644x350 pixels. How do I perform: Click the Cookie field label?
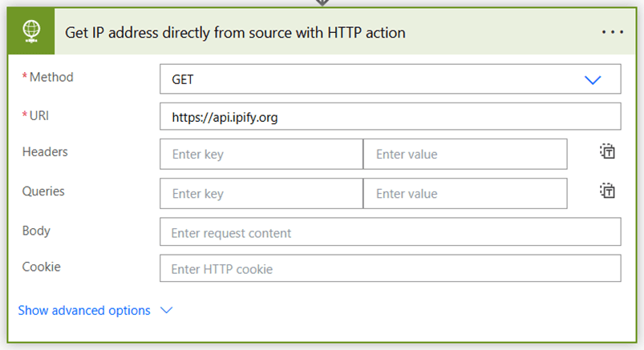tap(41, 268)
